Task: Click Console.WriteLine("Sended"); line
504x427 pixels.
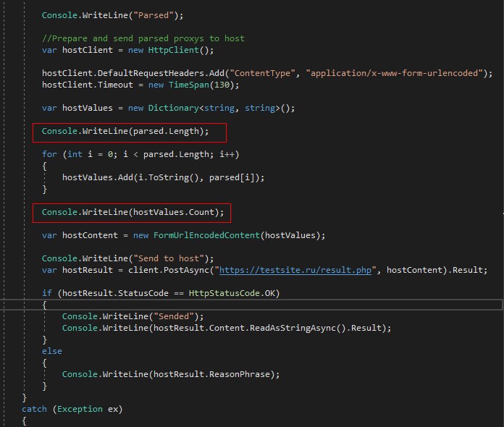Action: click(133, 316)
